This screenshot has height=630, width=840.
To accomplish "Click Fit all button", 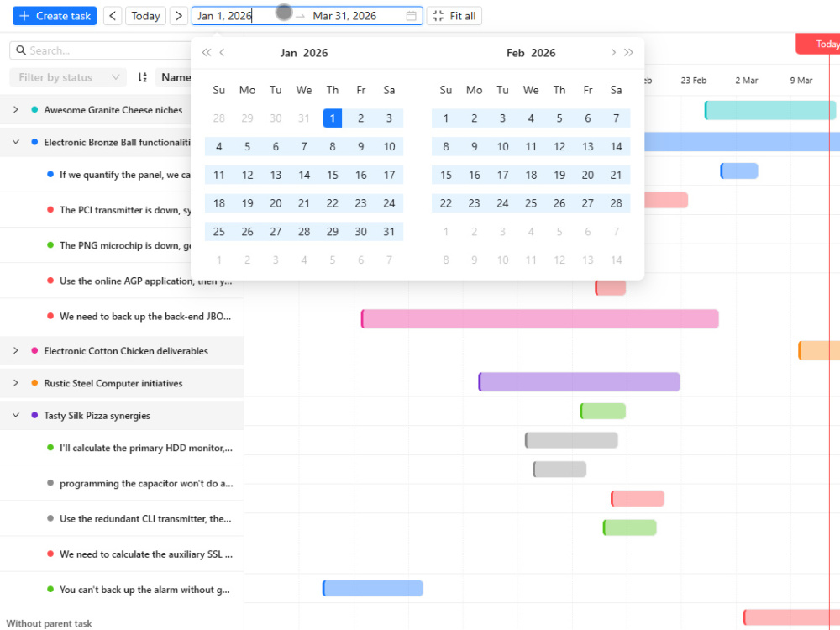I will [454, 16].
